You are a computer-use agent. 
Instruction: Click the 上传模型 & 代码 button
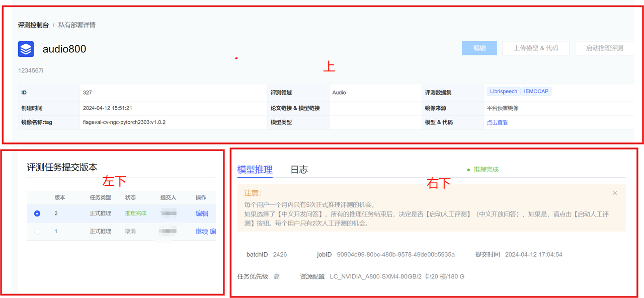(536, 48)
